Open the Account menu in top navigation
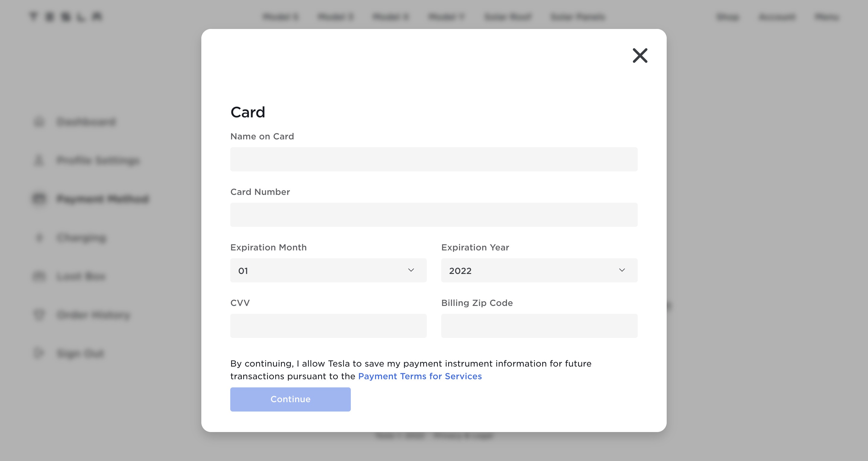 (x=777, y=17)
